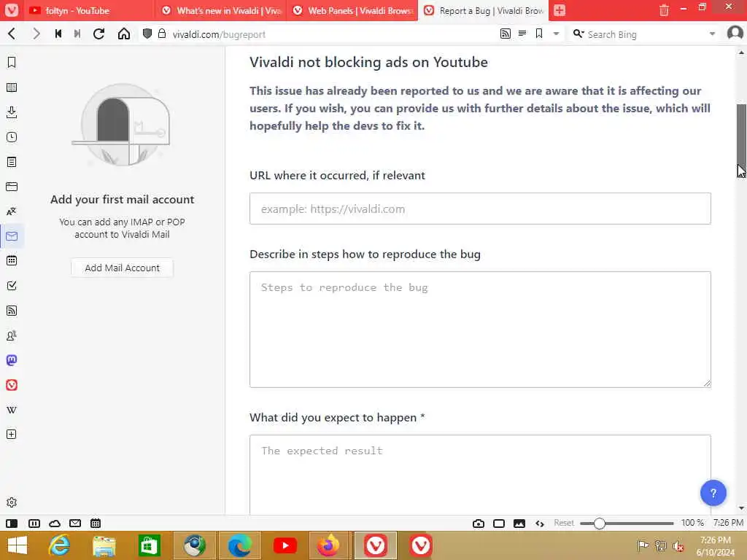Open a new tab

click(x=560, y=10)
